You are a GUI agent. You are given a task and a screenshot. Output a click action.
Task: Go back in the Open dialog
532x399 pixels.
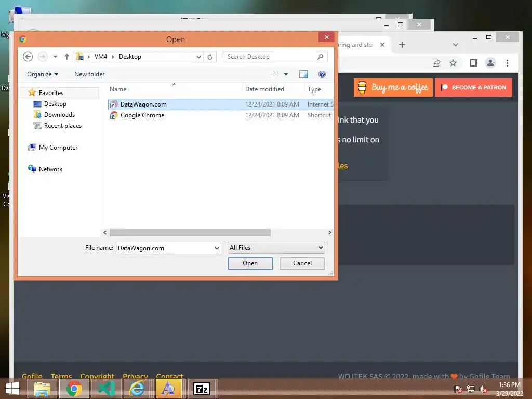point(28,57)
